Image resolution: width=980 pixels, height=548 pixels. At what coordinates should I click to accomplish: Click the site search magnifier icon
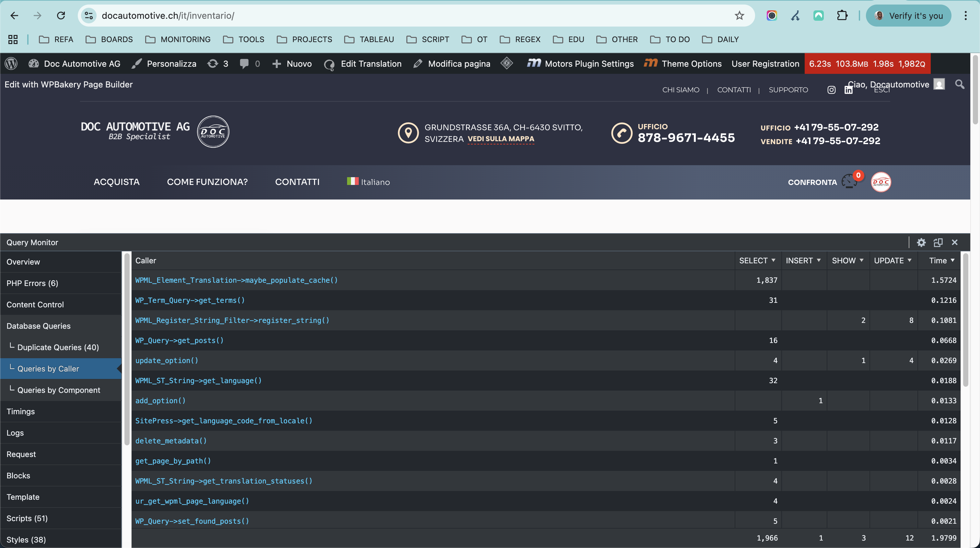coord(960,84)
